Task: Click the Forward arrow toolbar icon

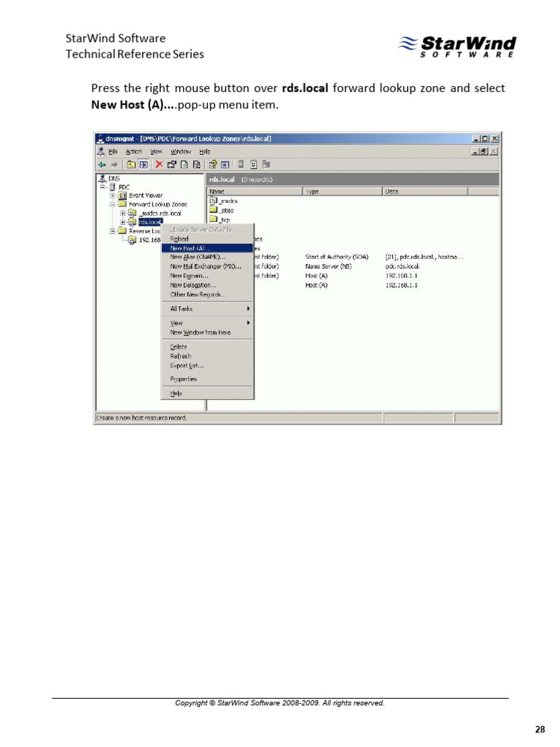Action: pos(114,165)
